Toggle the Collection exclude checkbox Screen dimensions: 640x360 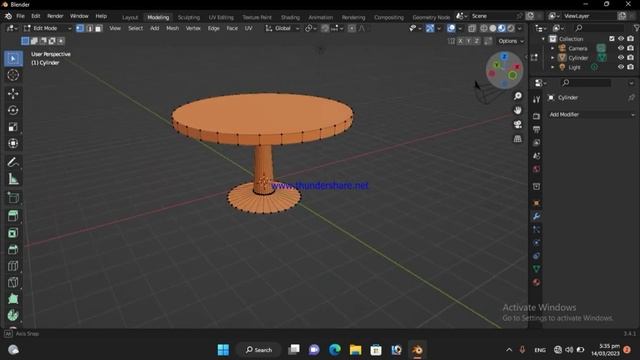pyautogui.click(x=611, y=39)
